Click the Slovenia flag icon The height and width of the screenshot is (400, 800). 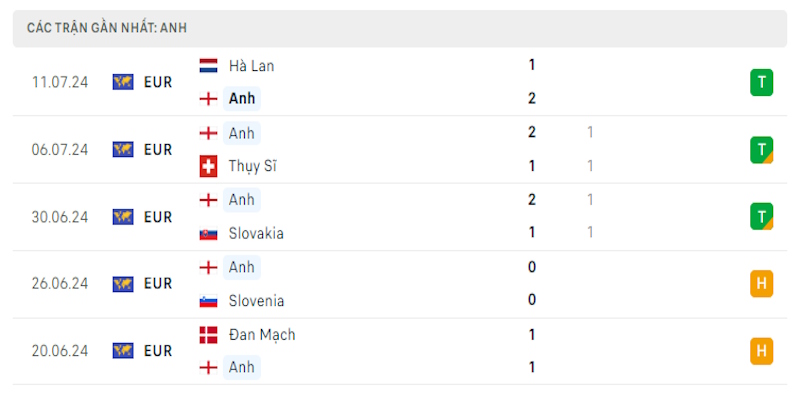click(x=208, y=300)
